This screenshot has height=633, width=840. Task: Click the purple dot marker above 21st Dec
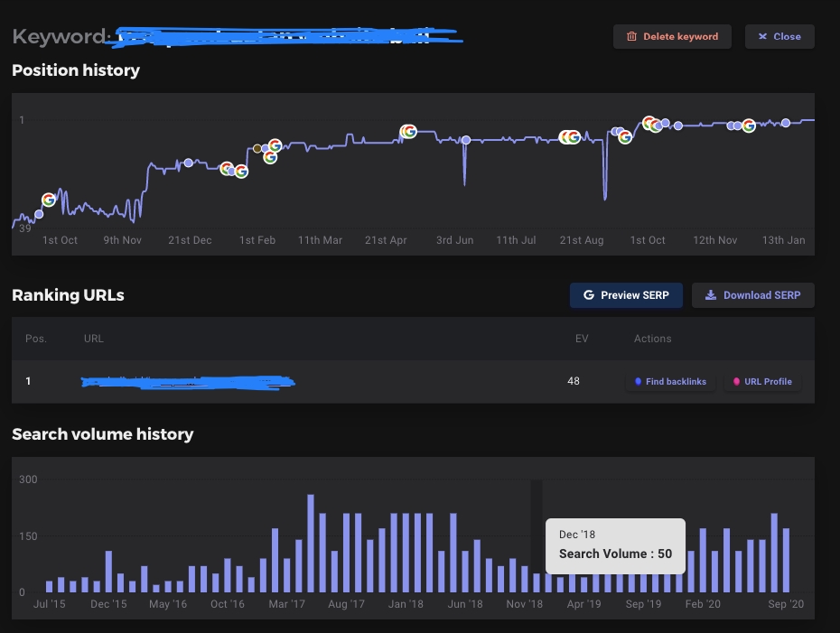(x=188, y=163)
